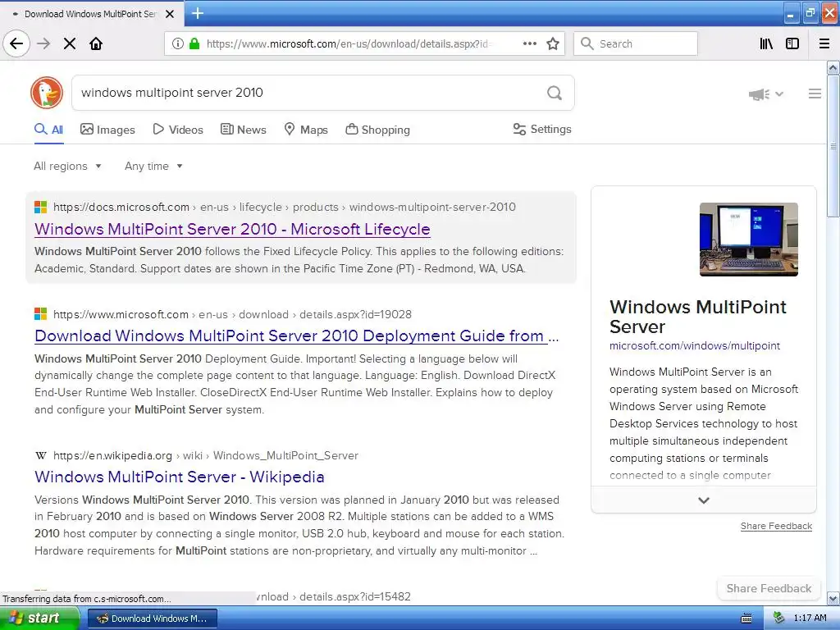Click the small Share Feedback link under info panel
The width and height of the screenshot is (840, 630).
click(776, 526)
